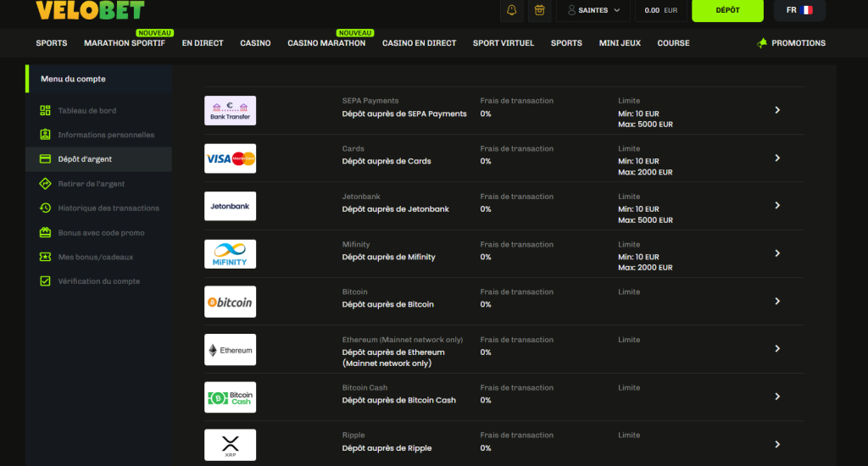This screenshot has width=868, height=466.
Task: Expand the Ripple deposit option chevron
Action: (x=777, y=445)
